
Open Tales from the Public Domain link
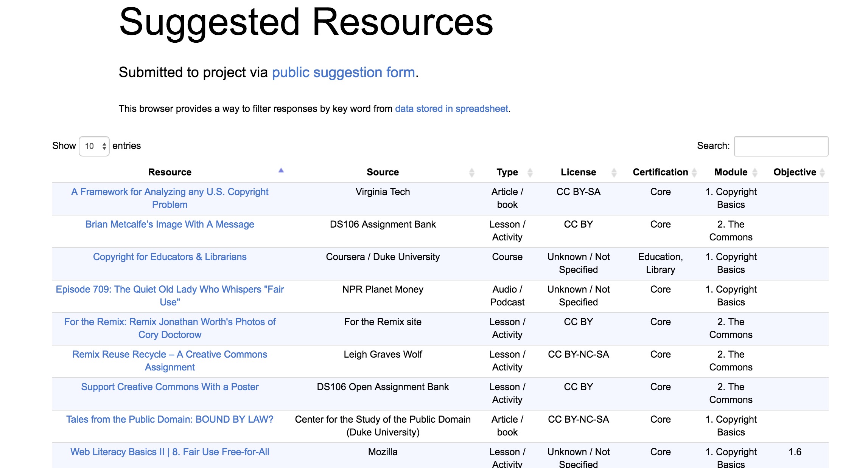[170, 419]
